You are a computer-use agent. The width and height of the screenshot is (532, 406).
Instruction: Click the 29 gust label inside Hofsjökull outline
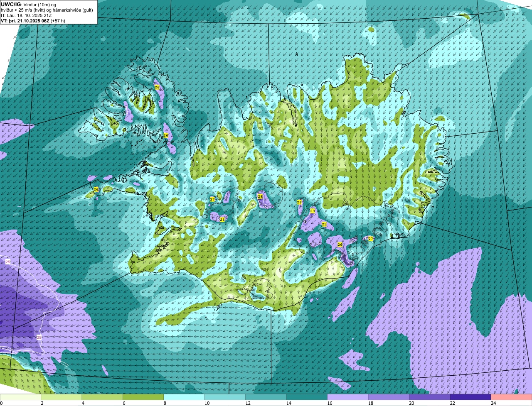tap(260, 196)
